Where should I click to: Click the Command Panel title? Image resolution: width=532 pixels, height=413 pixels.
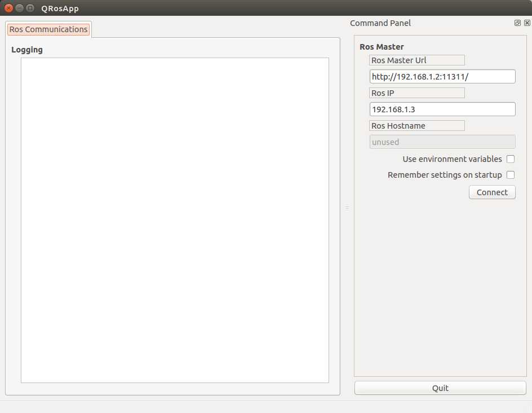[x=380, y=23]
